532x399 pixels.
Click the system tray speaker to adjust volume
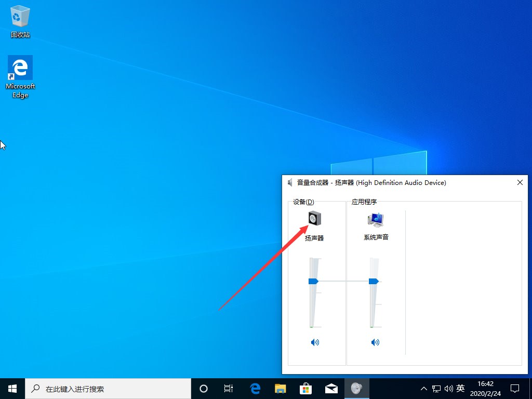coord(449,388)
